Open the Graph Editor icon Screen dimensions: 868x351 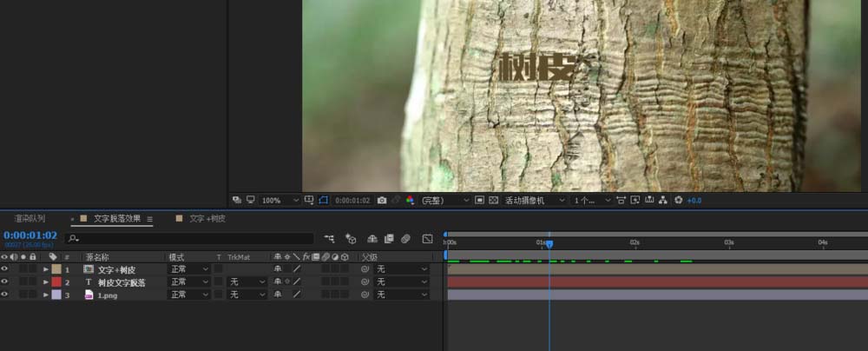pyautogui.click(x=427, y=238)
